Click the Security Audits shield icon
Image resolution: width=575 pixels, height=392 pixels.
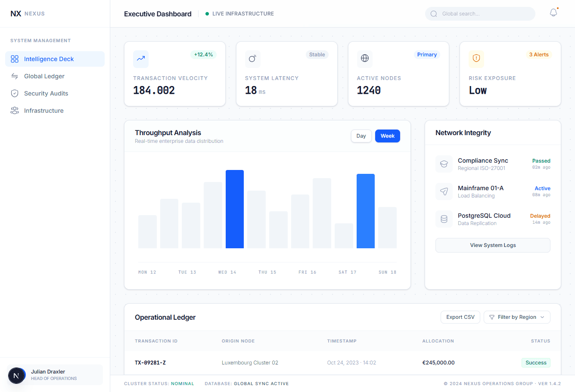click(x=14, y=93)
